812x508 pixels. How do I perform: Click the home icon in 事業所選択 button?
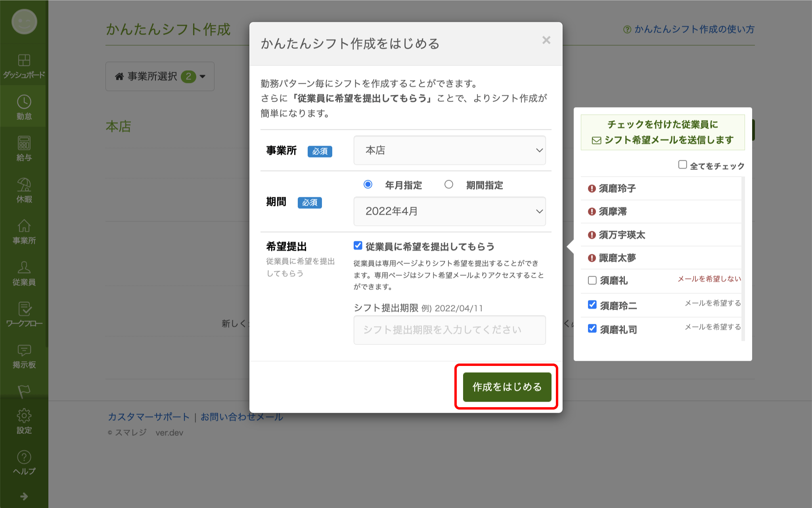coord(119,76)
